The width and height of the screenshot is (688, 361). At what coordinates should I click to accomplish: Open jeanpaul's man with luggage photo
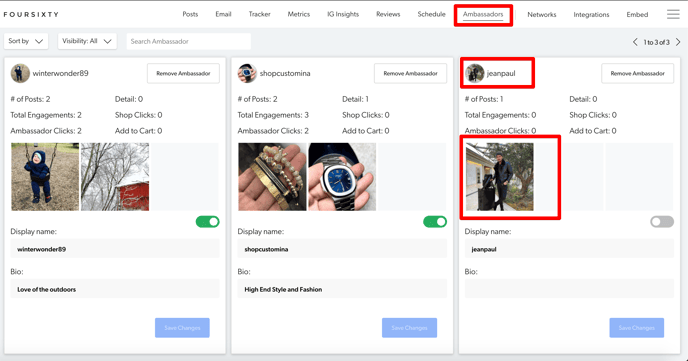[500, 177]
